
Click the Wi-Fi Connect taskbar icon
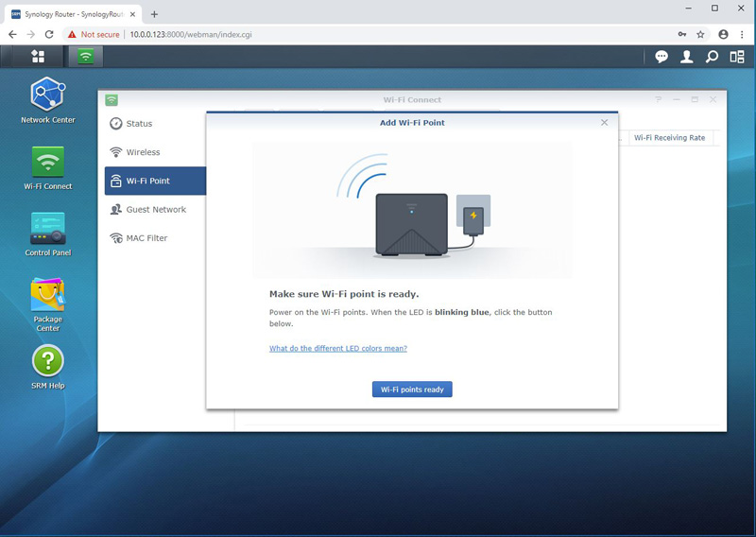pyautogui.click(x=86, y=57)
